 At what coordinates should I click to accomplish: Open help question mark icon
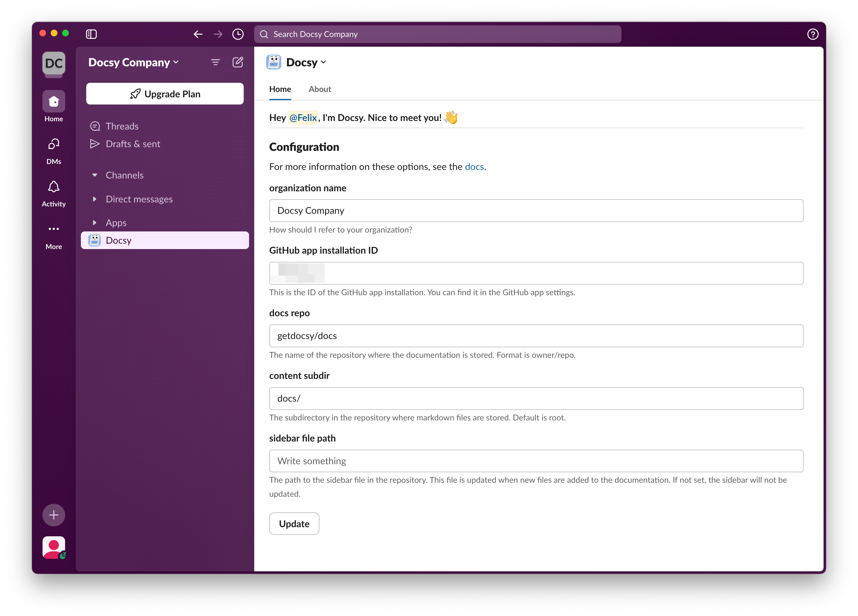click(x=813, y=34)
